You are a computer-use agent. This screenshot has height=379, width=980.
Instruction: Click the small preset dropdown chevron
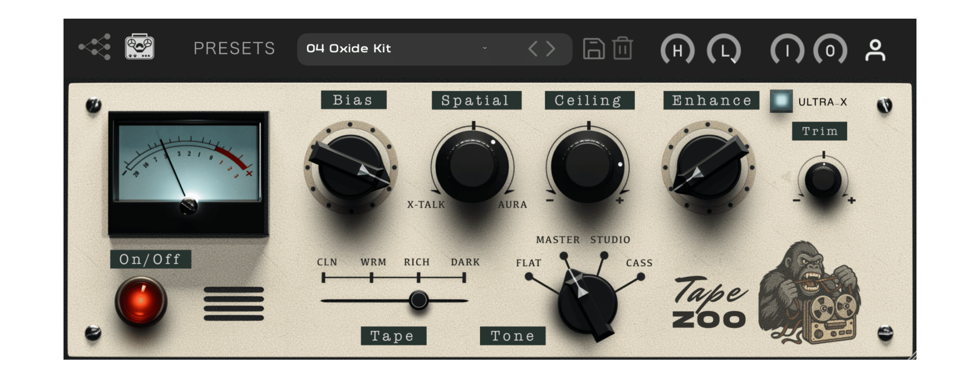click(x=485, y=48)
